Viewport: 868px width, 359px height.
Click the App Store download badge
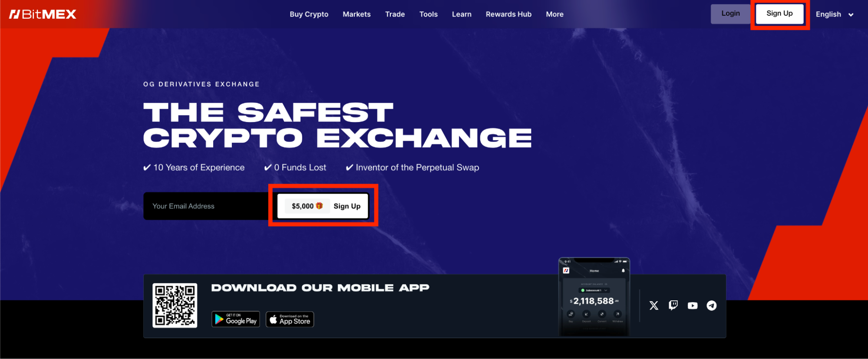(290, 319)
